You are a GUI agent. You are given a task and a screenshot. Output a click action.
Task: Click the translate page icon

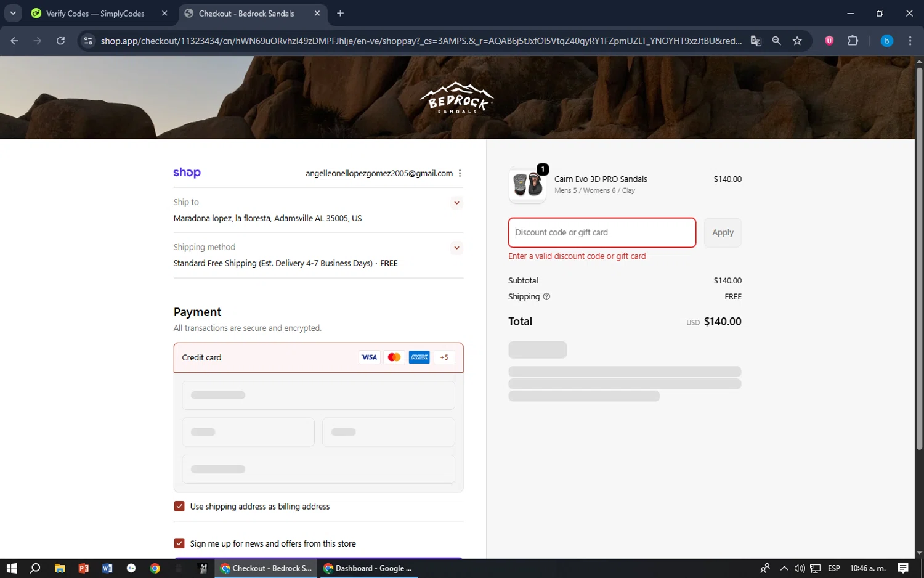pos(756,41)
